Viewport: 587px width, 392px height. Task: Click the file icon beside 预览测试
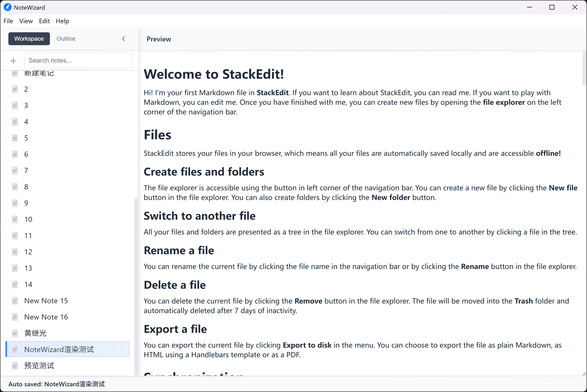(15, 366)
